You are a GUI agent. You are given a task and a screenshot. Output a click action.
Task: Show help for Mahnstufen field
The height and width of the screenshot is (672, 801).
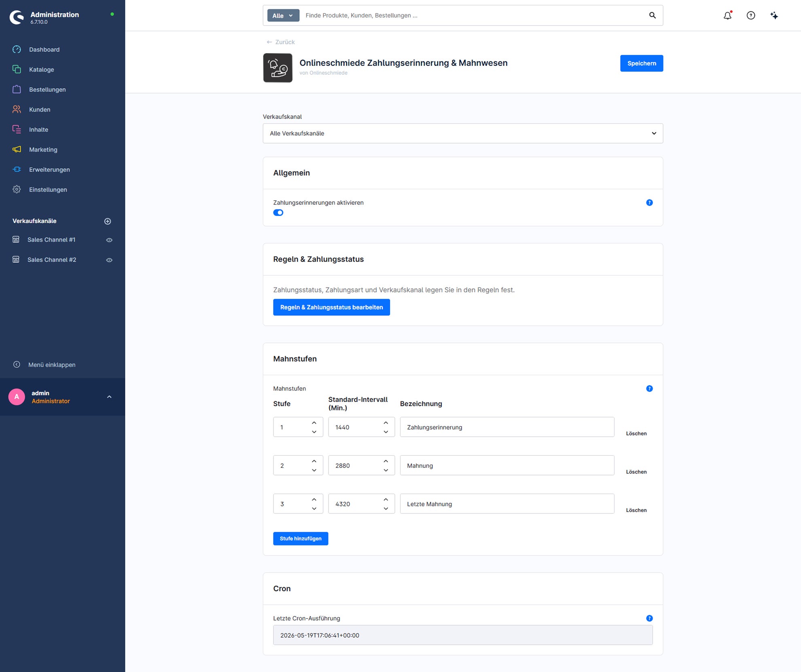coord(649,389)
